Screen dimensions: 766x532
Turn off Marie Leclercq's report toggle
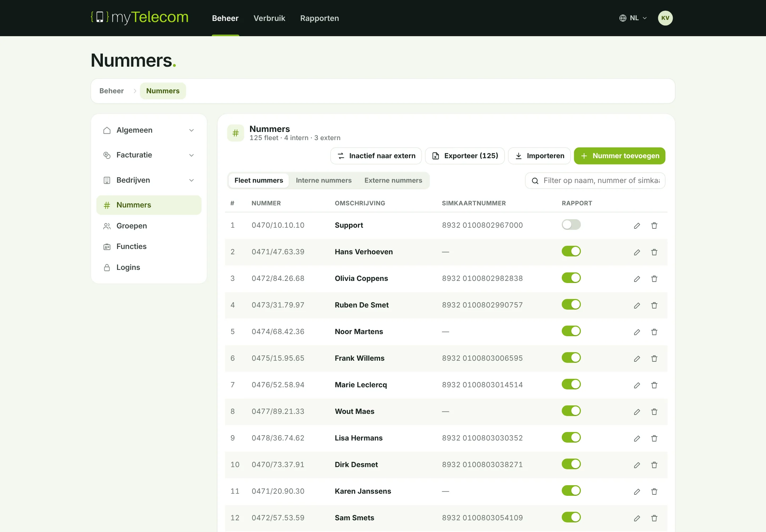[x=571, y=384]
